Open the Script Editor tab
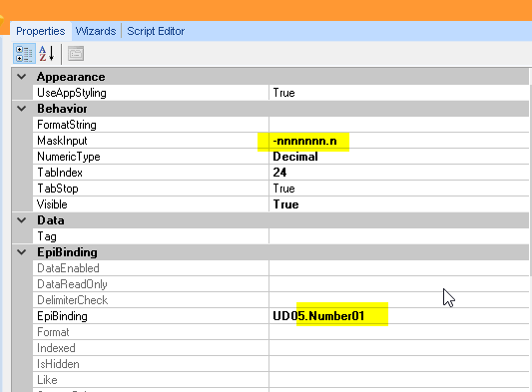The height and width of the screenshot is (392, 532). tap(156, 31)
